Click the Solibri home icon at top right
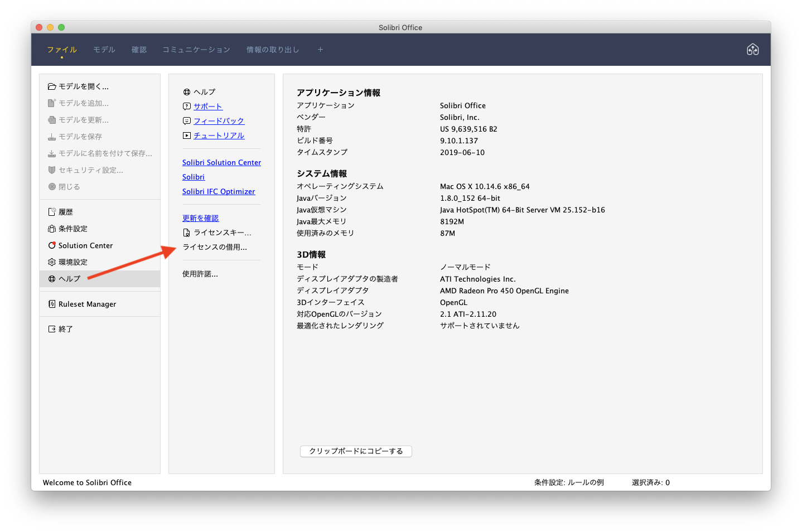The image size is (802, 532). [752, 50]
